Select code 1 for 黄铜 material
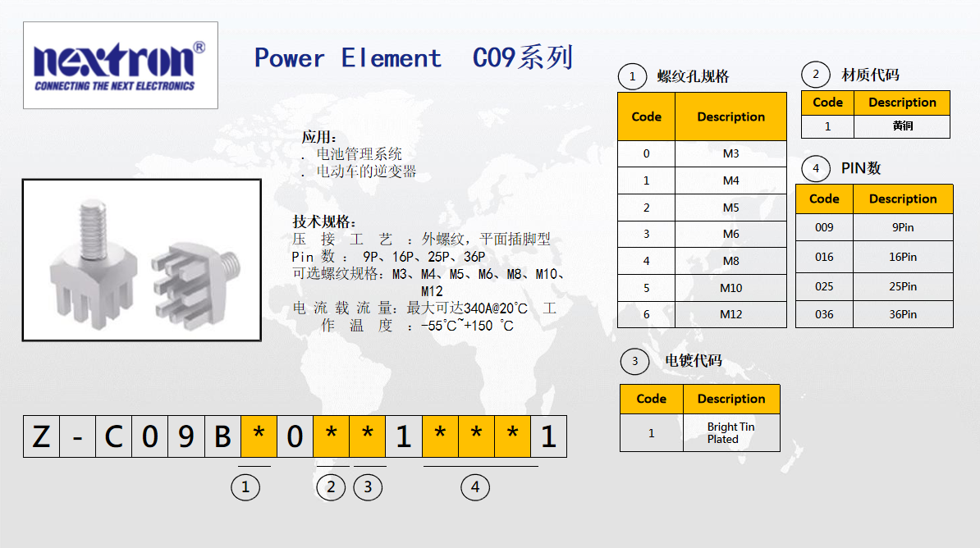The image size is (980, 548). [x=827, y=126]
